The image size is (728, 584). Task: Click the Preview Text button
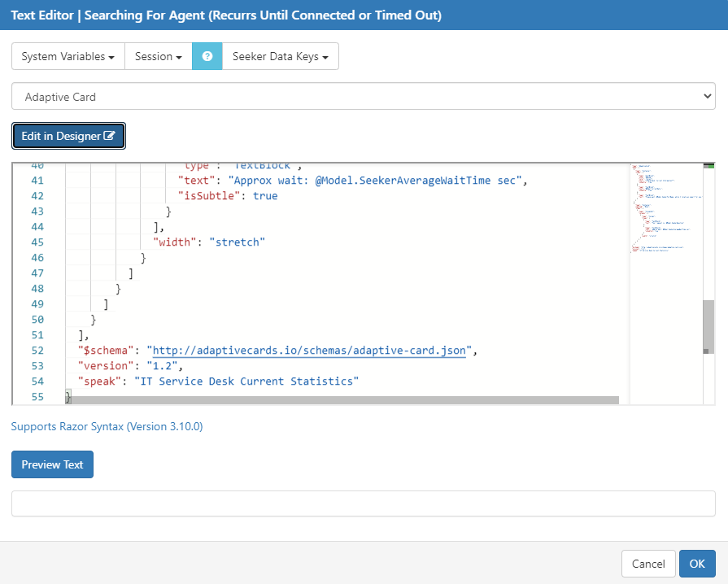(52, 464)
